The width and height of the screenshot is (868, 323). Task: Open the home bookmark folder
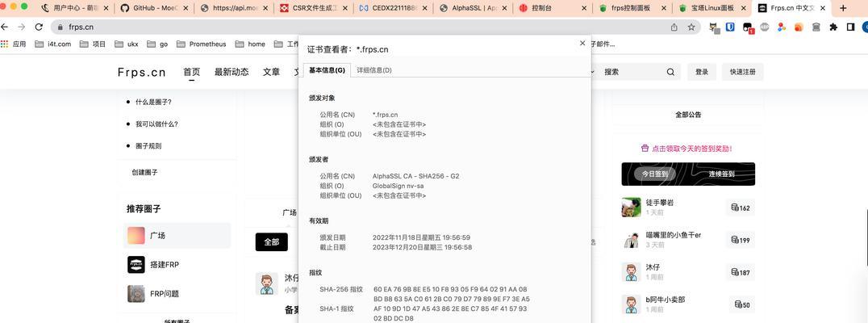coord(250,44)
